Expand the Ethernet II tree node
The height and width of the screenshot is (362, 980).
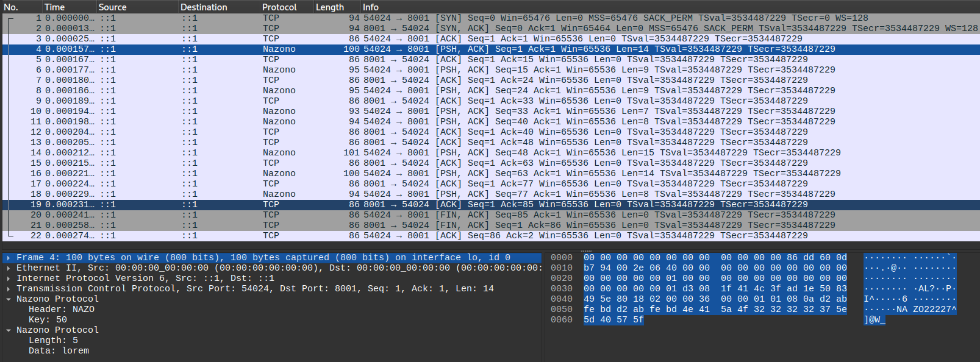[x=9, y=268]
